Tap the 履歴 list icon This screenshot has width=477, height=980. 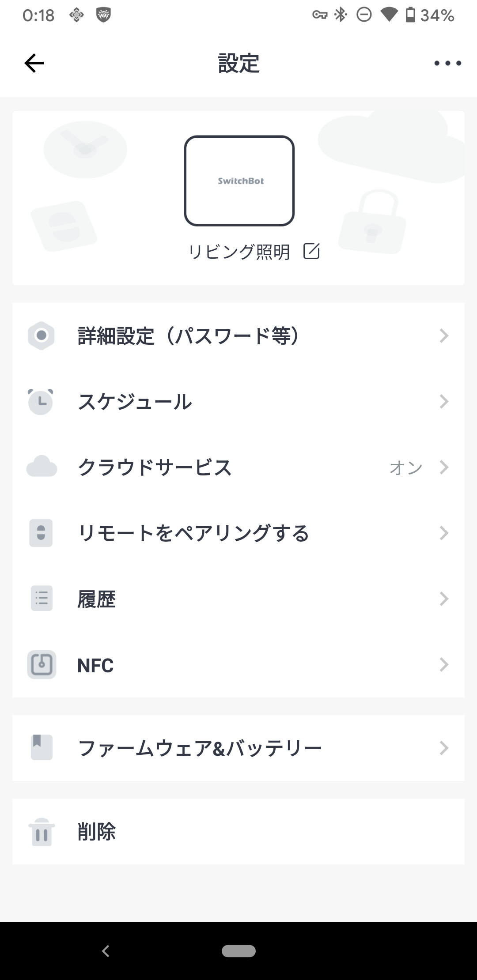(42, 599)
